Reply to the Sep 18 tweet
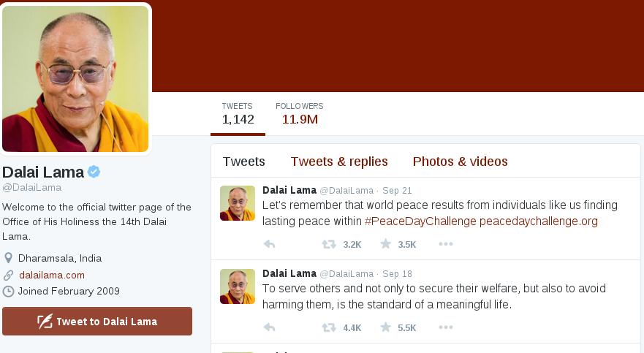Viewport: 644px width, 353px height. (270, 327)
